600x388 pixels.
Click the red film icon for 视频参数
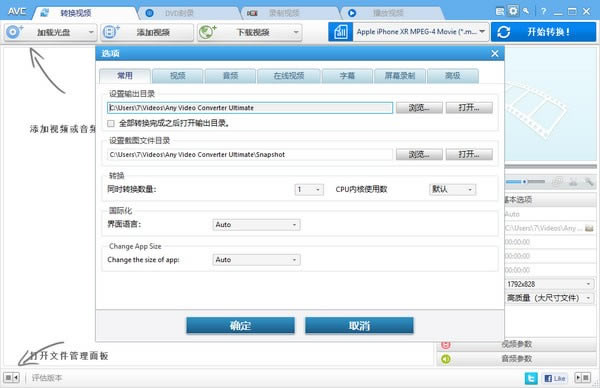point(446,345)
